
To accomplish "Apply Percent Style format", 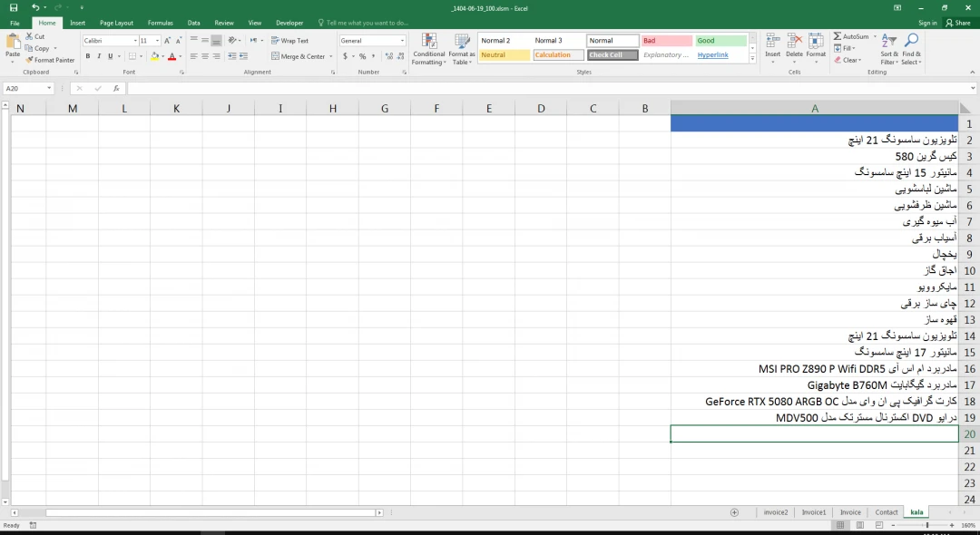I will pos(362,56).
